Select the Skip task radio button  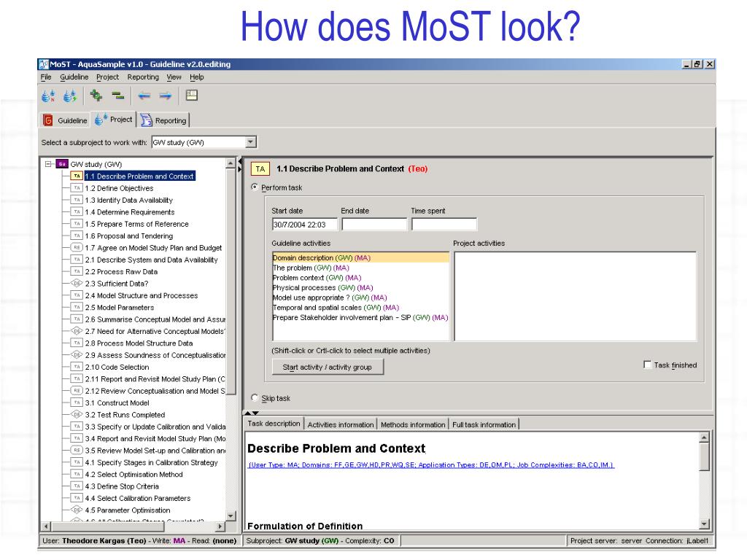tap(255, 397)
